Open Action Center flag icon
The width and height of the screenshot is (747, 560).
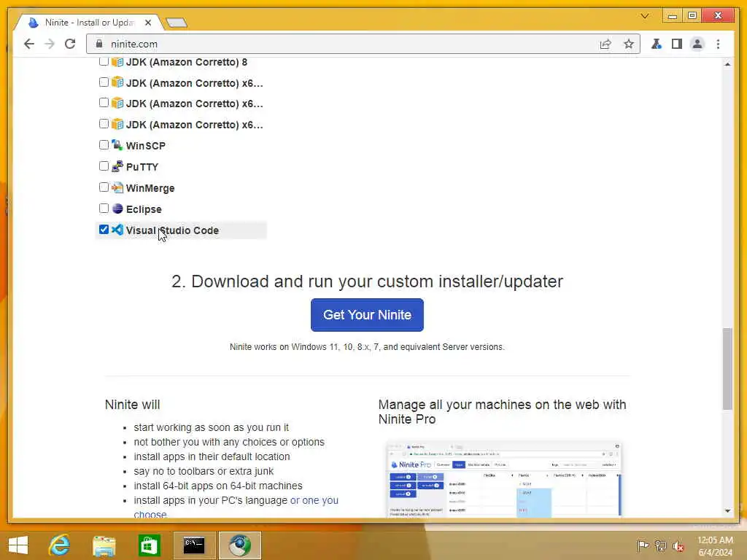point(643,545)
